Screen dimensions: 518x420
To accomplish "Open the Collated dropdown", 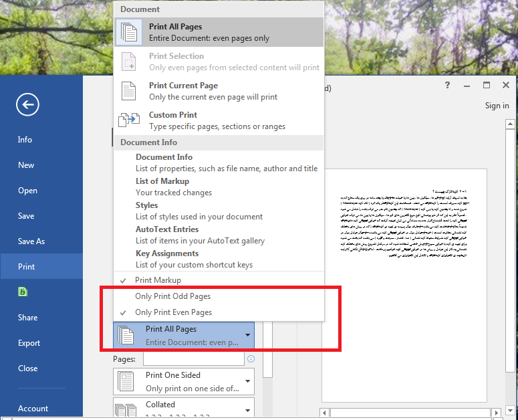I will click(184, 407).
